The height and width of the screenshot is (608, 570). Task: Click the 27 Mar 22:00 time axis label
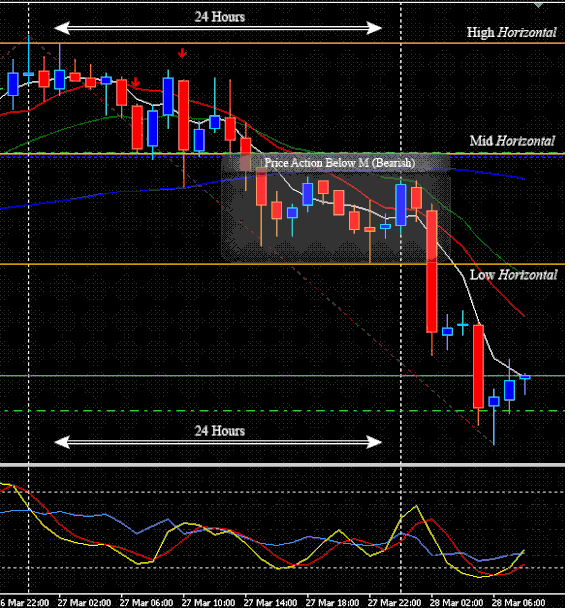click(394, 603)
